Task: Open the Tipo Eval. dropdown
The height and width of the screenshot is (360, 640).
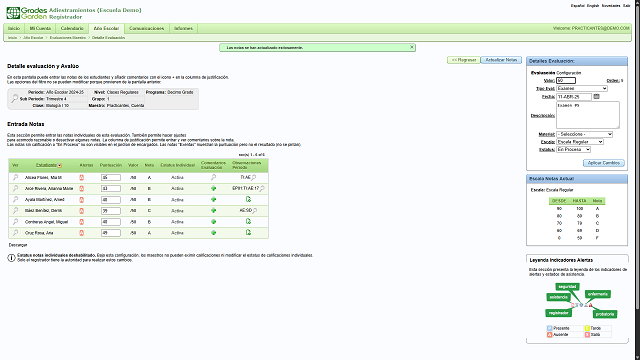Action: (x=582, y=89)
